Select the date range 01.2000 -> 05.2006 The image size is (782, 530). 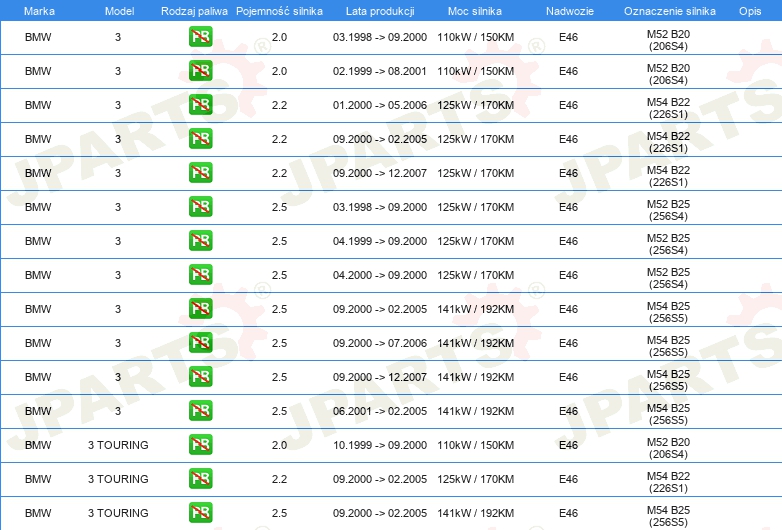tap(380, 105)
